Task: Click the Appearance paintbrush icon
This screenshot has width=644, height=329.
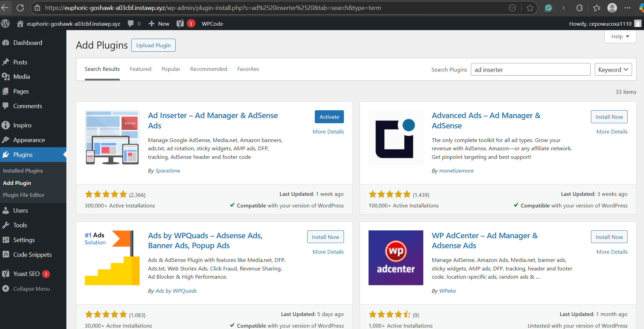Action: 6,140
